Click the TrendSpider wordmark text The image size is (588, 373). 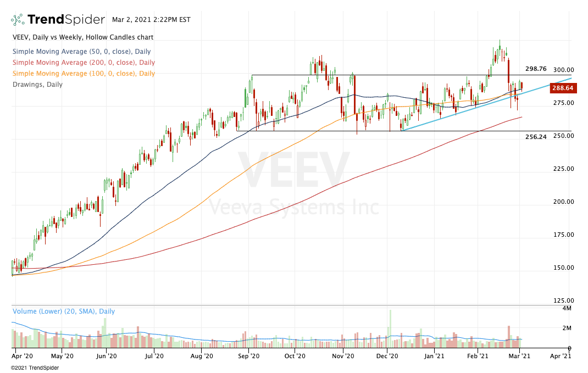66,20
